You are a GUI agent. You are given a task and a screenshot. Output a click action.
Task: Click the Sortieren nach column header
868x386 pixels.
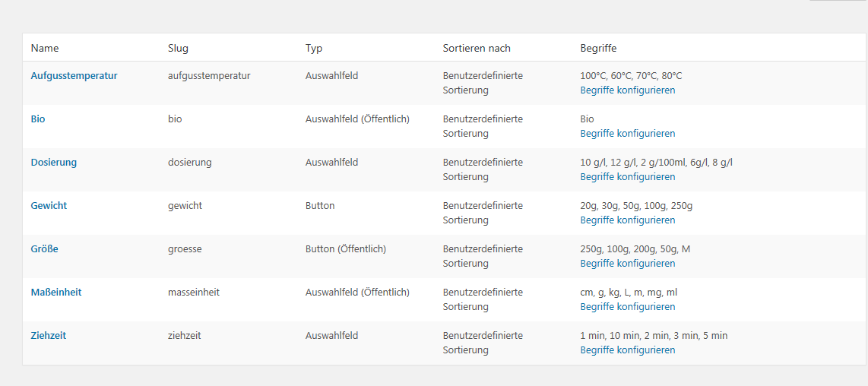coord(477,48)
